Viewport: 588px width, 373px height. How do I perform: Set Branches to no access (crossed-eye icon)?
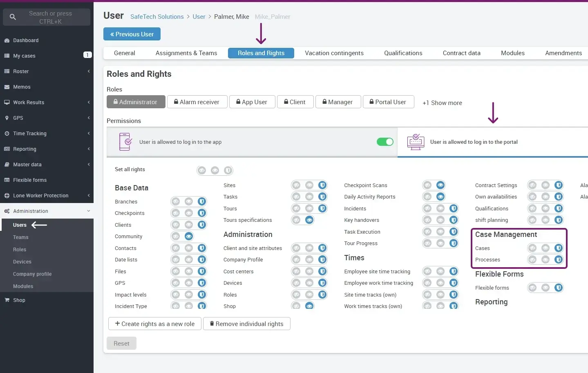(176, 201)
